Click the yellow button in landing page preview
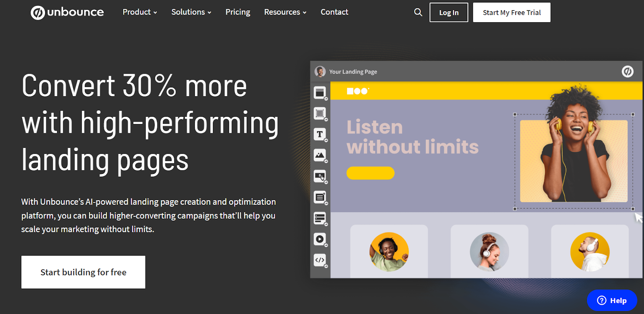Viewport: 644px width, 314px height. click(x=370, y=173)
